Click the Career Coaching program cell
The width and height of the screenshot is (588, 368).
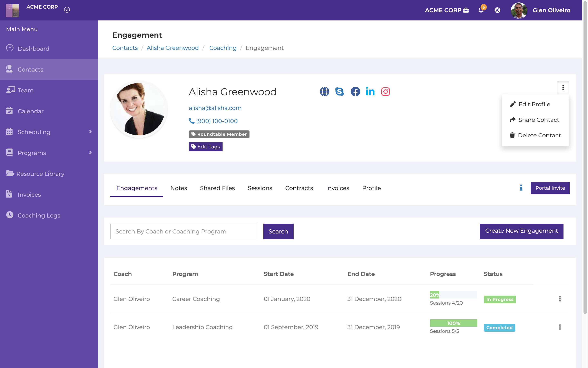tap(196, 299)
